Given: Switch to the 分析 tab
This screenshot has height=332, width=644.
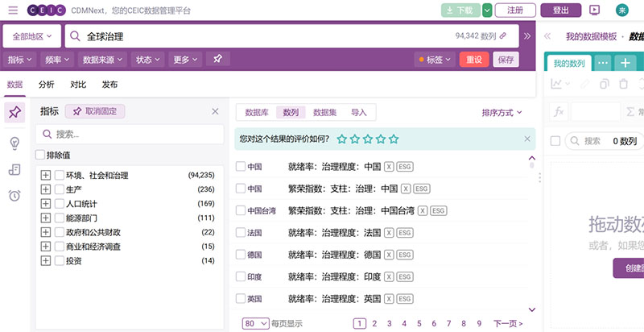Looking at the screenshot, I should tap(47, 85).
